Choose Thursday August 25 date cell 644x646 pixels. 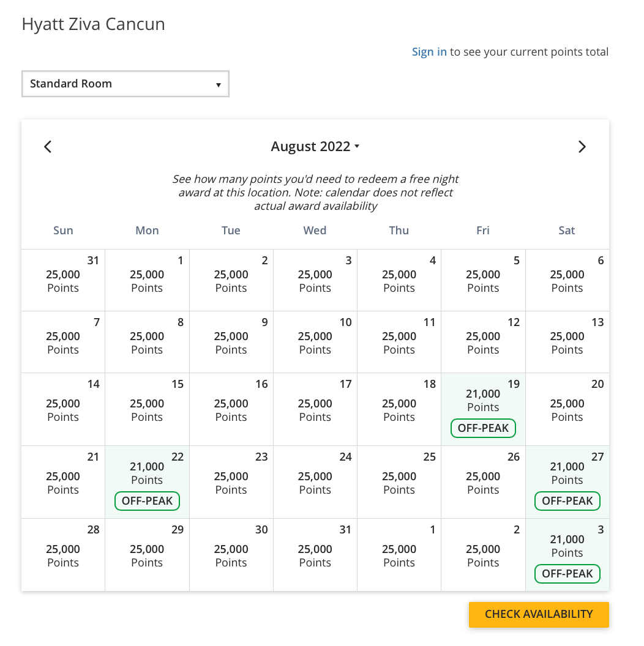[399, 482]
